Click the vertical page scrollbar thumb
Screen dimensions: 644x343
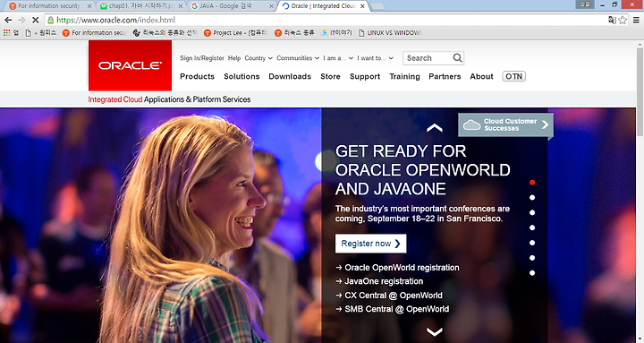coord(640,92)
